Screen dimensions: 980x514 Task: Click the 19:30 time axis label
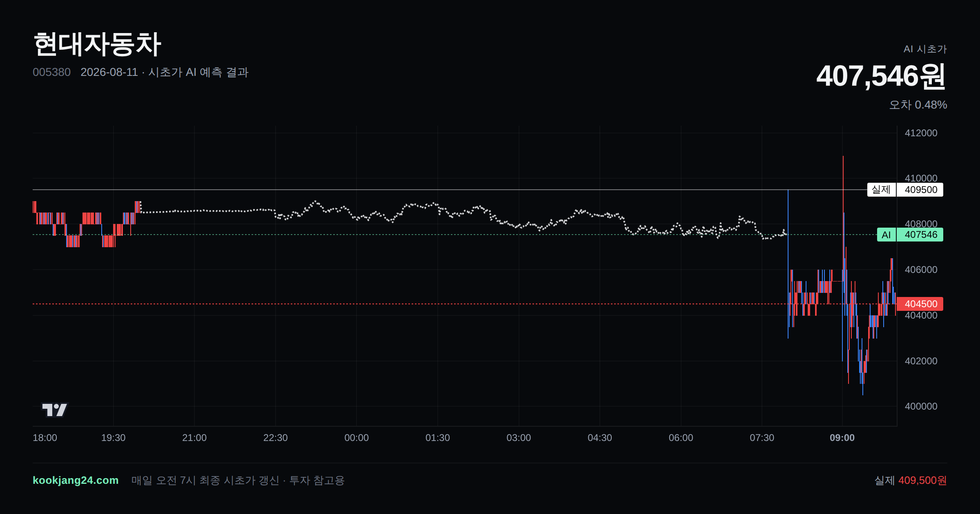coord(113,438)
